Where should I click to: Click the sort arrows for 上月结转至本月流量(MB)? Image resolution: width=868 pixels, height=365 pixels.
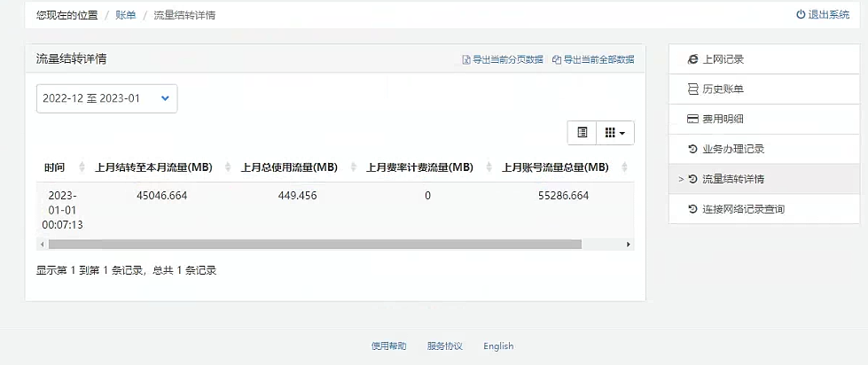227,167
